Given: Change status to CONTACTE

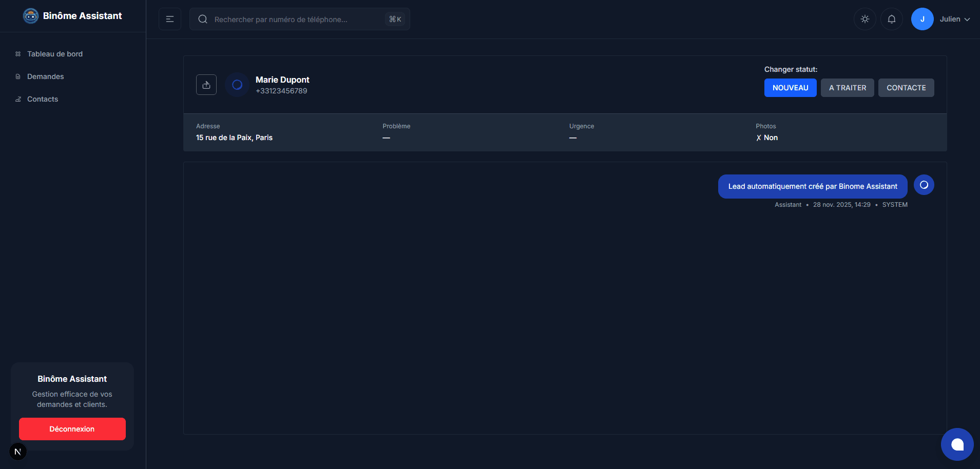Looking at the screenshot, I should [x=906, y=88].
